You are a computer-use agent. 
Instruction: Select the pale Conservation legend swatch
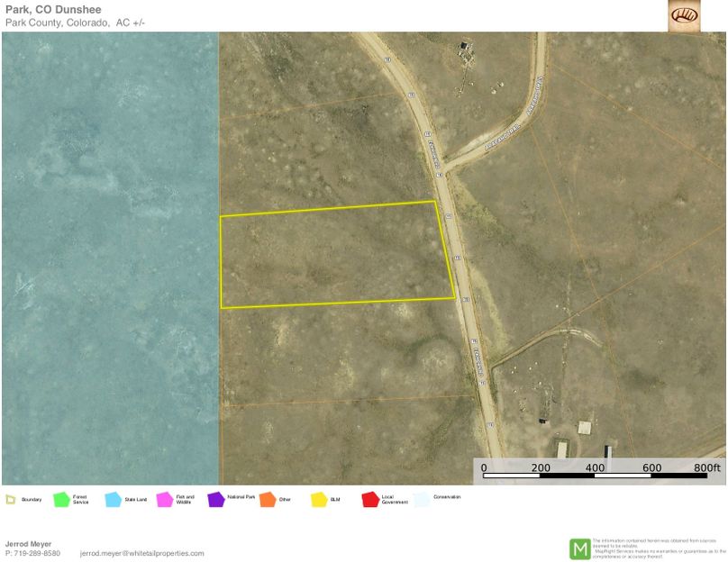click(x=422, y=499)
